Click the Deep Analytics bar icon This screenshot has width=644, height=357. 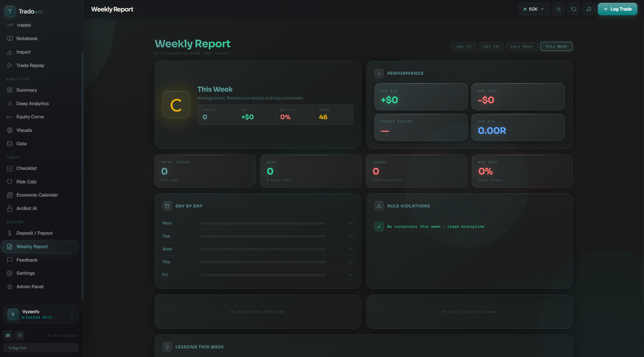click(x=10, y=103)
